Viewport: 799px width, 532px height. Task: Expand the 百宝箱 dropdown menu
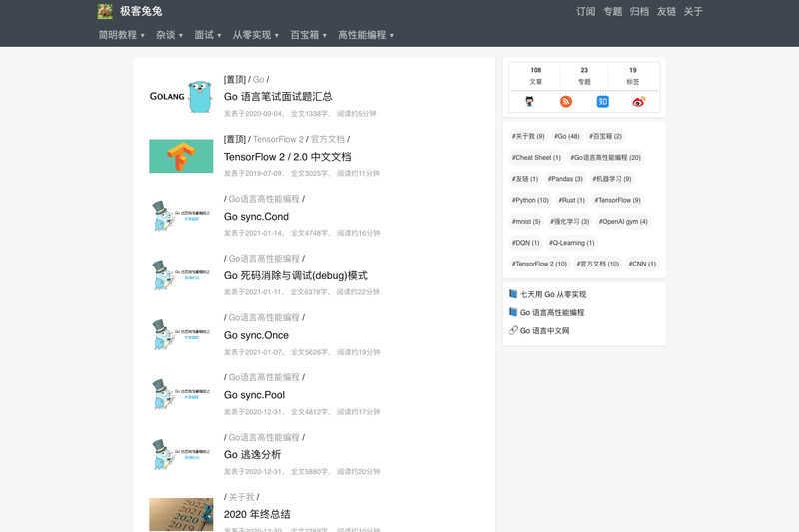click(309, 35)
